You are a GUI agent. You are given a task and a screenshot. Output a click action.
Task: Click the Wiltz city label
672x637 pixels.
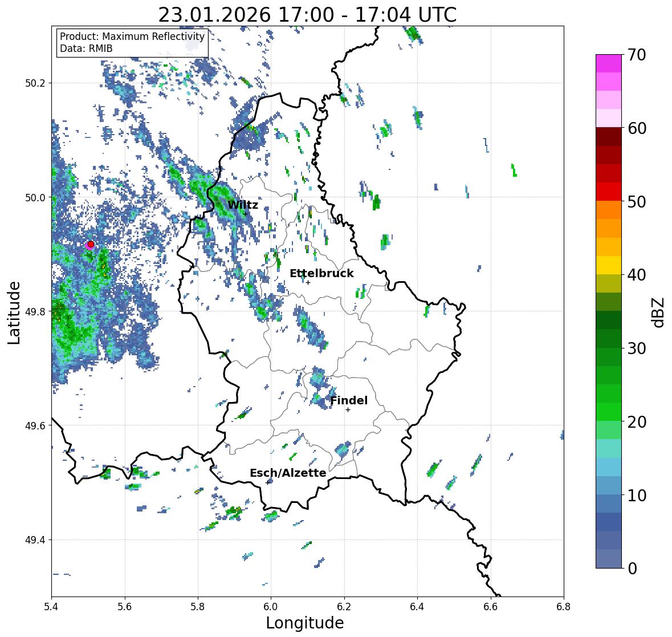coord(243,205)
